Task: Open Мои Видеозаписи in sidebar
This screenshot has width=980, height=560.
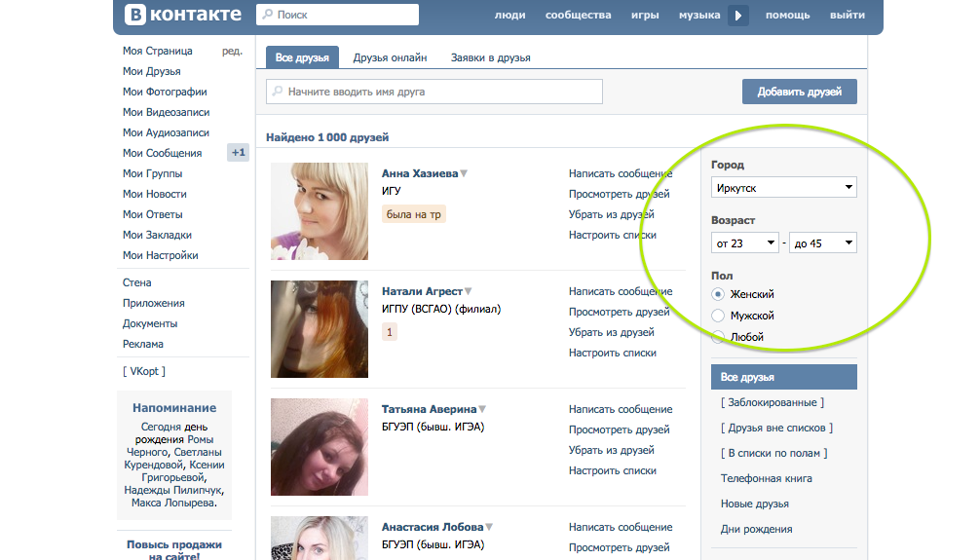Action: coord(167,113)
